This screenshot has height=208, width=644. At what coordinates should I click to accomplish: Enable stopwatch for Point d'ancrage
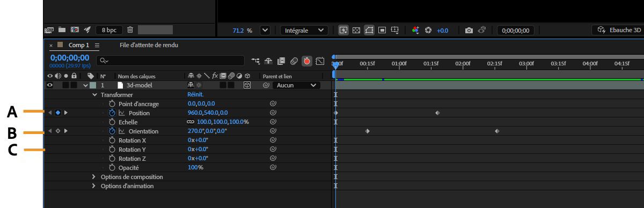(x=112, y=103)
